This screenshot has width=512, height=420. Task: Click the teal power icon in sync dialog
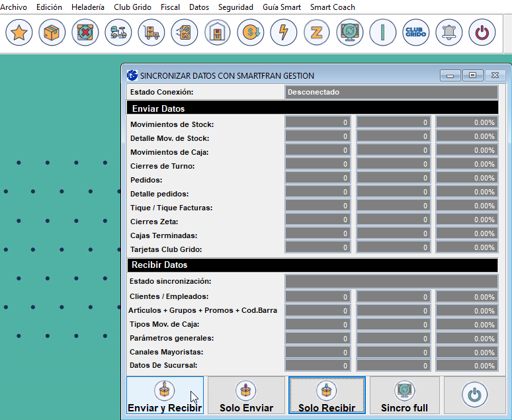(x=475, y=394)
